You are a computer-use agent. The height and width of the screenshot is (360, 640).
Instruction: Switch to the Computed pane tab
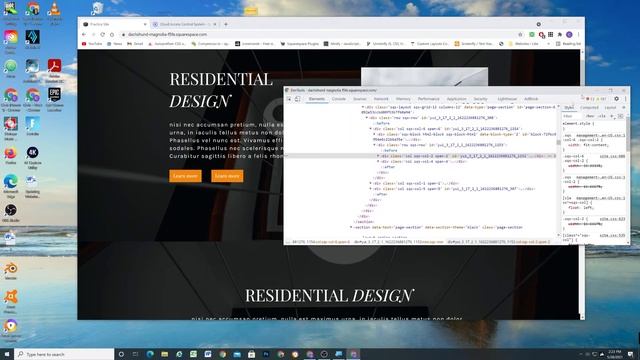589,108
